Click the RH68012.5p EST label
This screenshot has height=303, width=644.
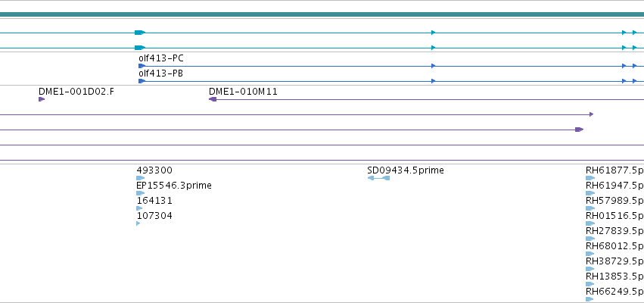pyautogui.click(x=614, y=246)
